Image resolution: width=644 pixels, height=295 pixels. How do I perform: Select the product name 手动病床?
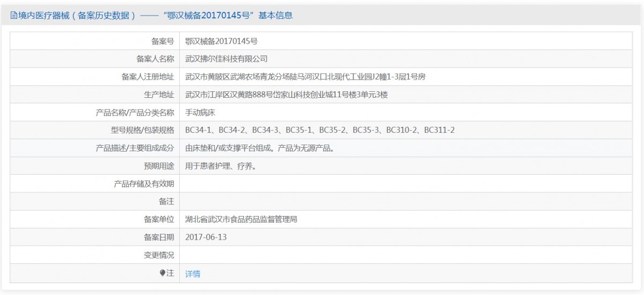coord(200,112)
